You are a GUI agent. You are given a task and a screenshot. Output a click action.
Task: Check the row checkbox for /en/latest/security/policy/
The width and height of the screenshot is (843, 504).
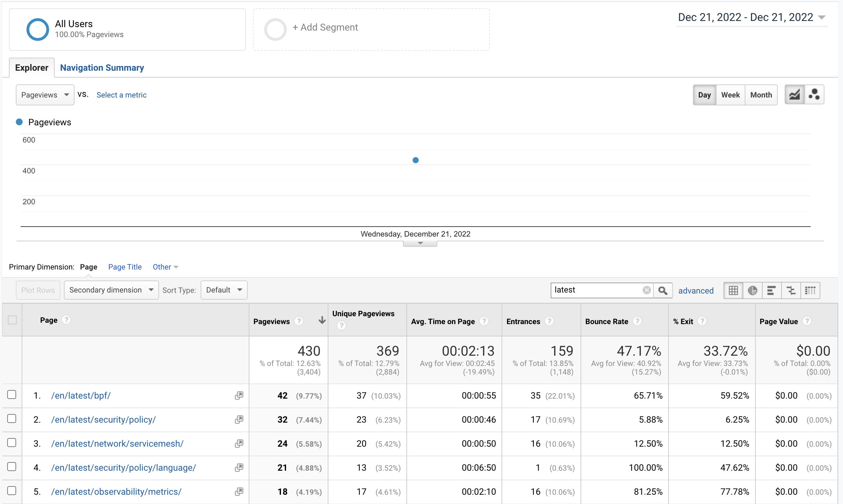12,419
